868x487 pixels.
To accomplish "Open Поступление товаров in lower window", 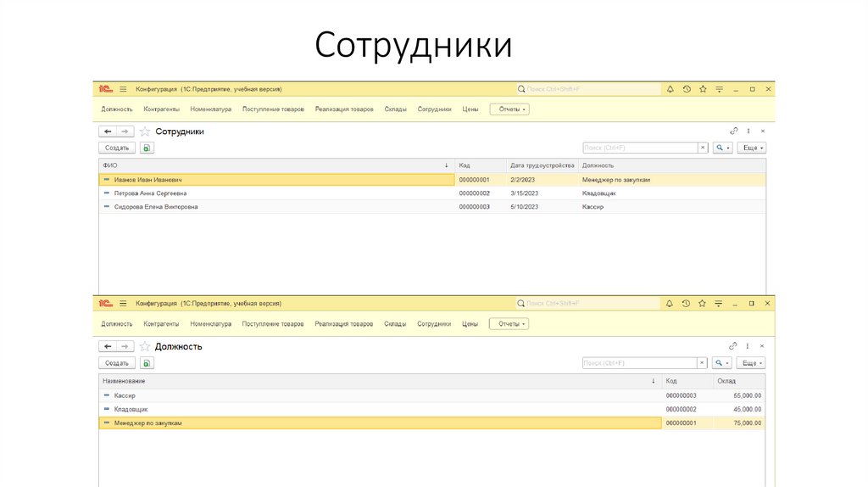I will click(273, 323).
